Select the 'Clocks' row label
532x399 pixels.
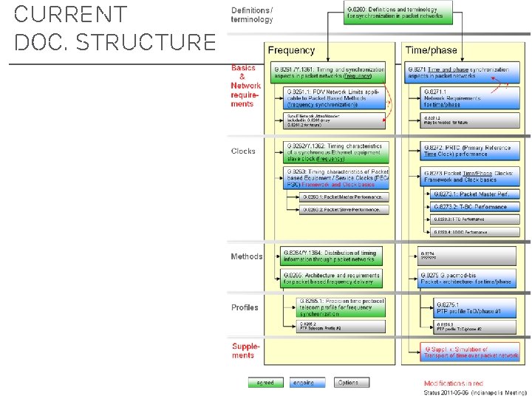point(243,151)
